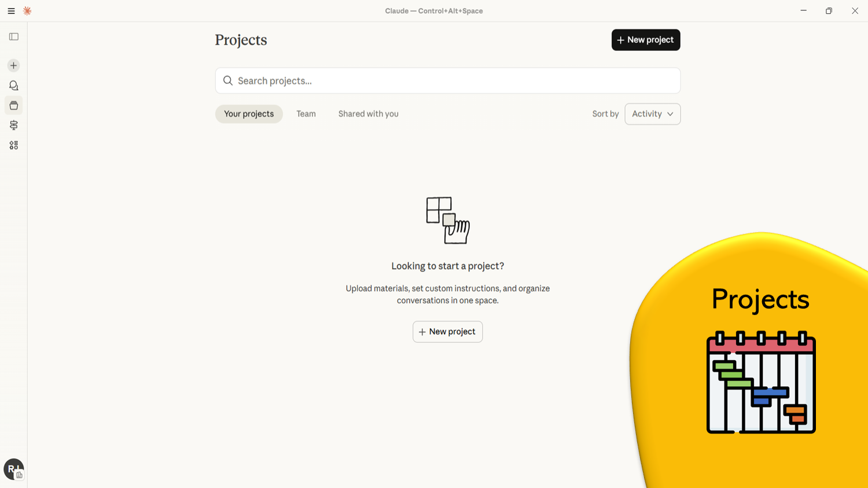Open the Chats speech bubble icon
868x488 pixels.
point(14,86)
